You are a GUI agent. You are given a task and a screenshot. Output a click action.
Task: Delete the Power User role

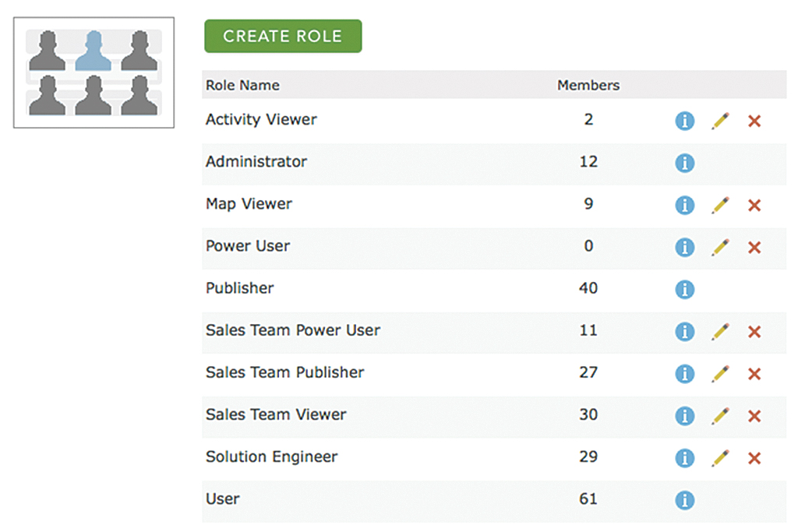754,248
